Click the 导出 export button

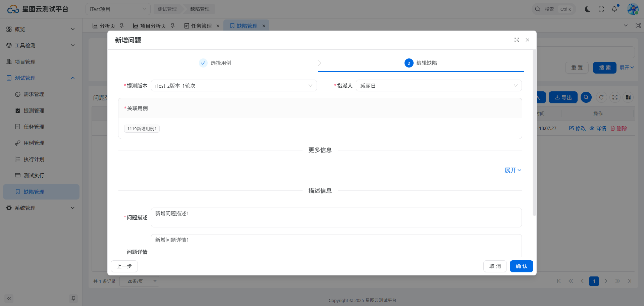(x=563, y=97)
